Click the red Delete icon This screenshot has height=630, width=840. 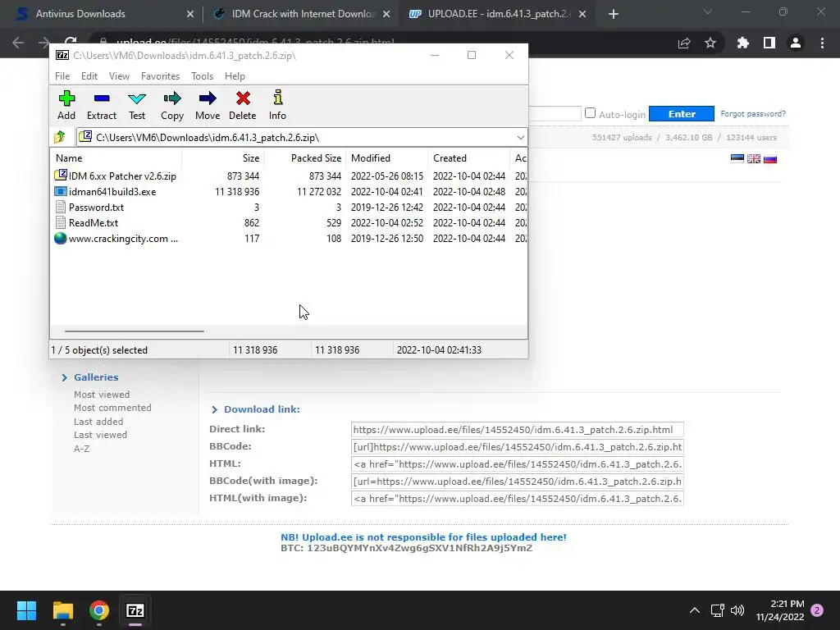click(243, 105)
